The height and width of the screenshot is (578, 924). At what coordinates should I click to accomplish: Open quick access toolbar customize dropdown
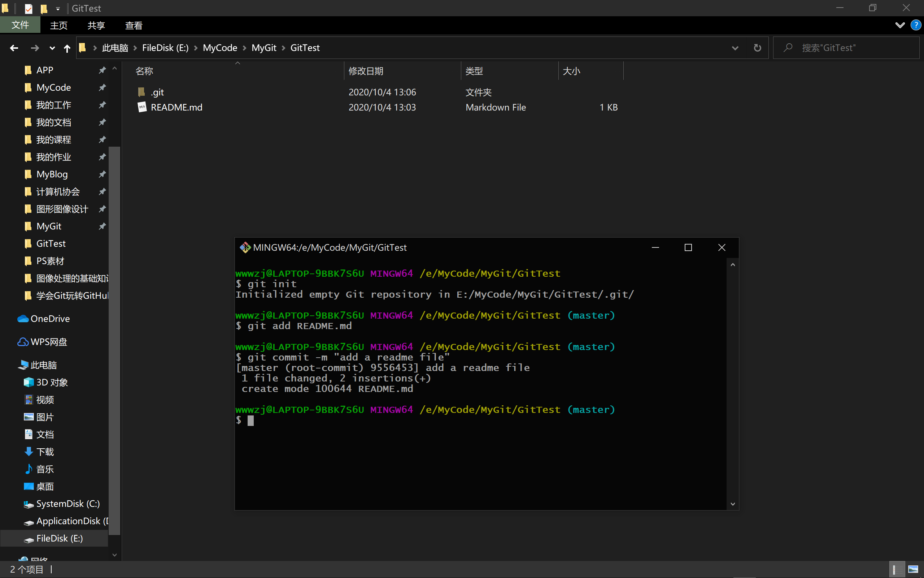coord(58,8)
